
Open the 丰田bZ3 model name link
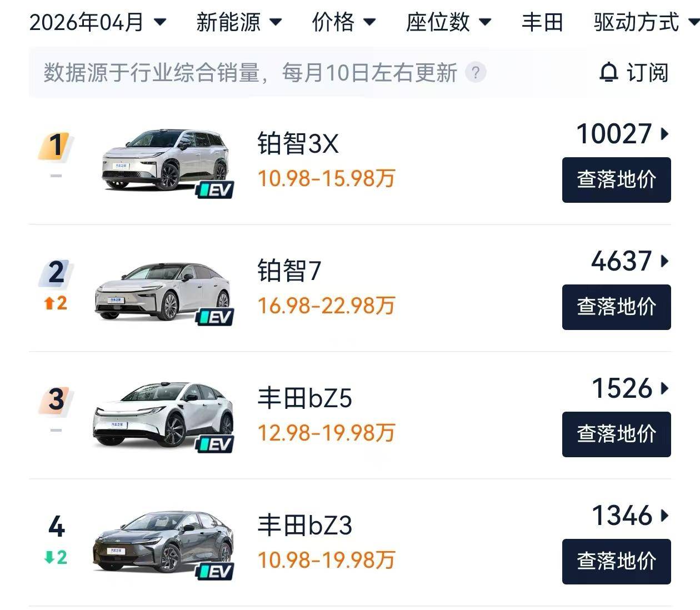click(305, 526)
